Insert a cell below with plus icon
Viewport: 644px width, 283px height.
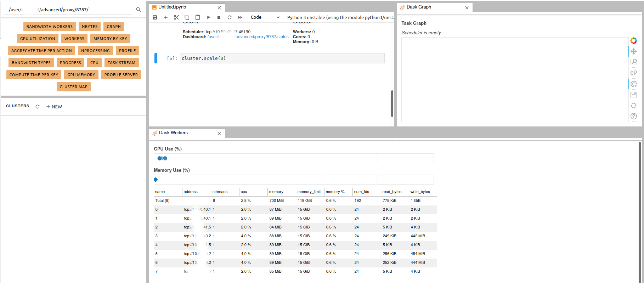(x=166, y=17)
